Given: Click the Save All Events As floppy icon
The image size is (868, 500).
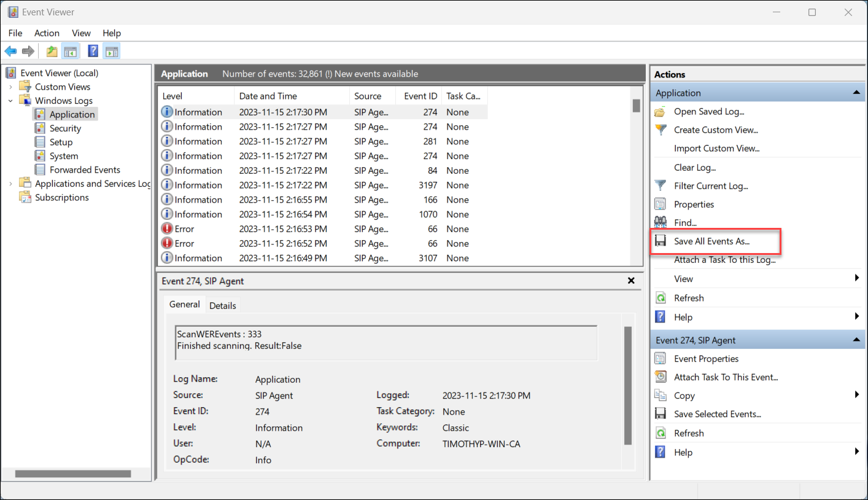Looking at the screenshot, I should [661, 241].
